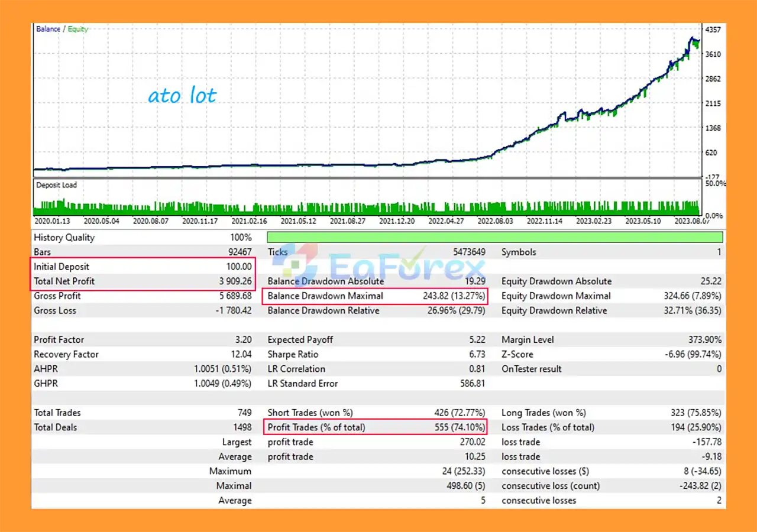Click the Profit Trades percentage value
Screen dimensions: 757x532
click(460, 427)
